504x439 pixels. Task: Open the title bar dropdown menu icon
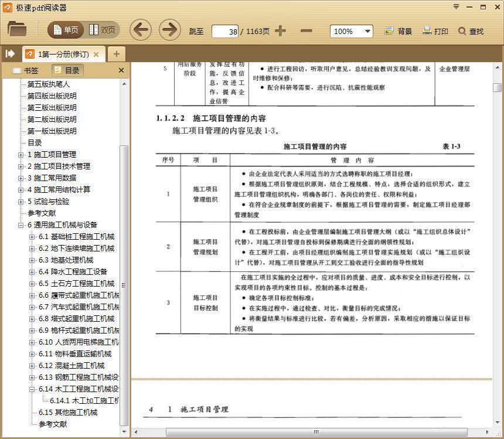tap(456, 7)
